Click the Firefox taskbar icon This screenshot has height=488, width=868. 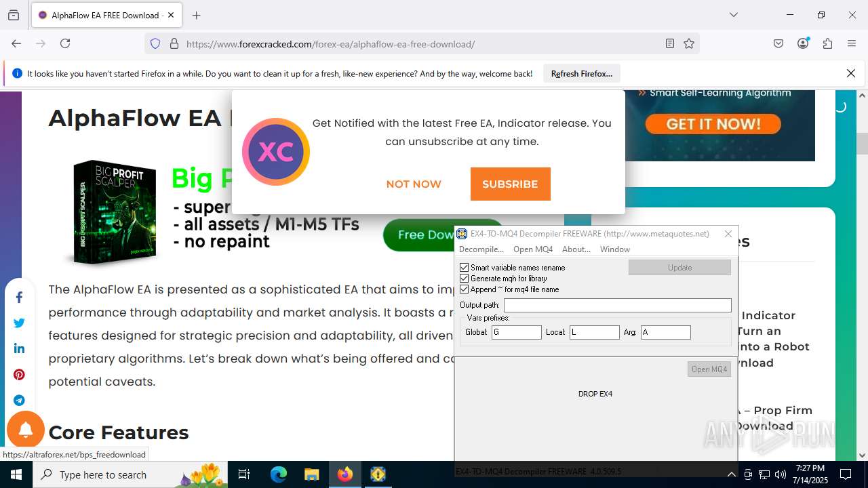pyautogui.click(x=345, y=474)
